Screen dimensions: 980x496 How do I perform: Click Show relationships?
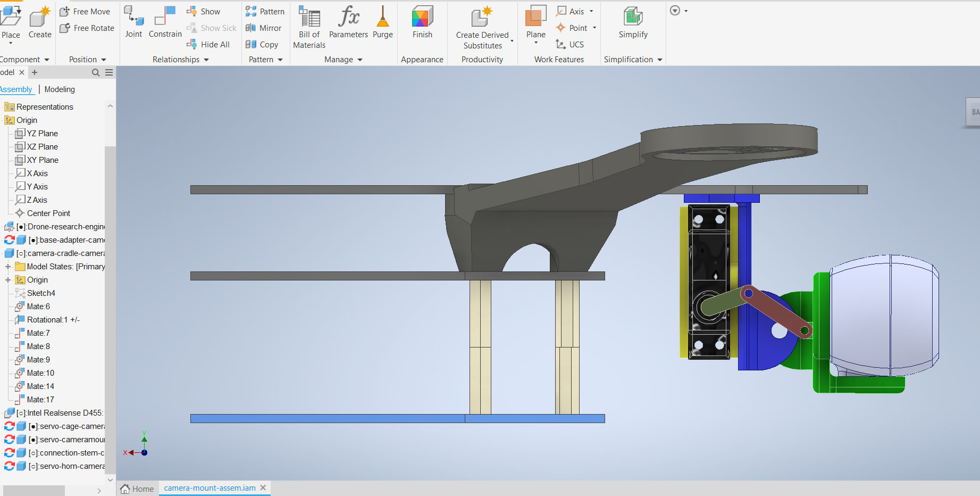(204, 12)
